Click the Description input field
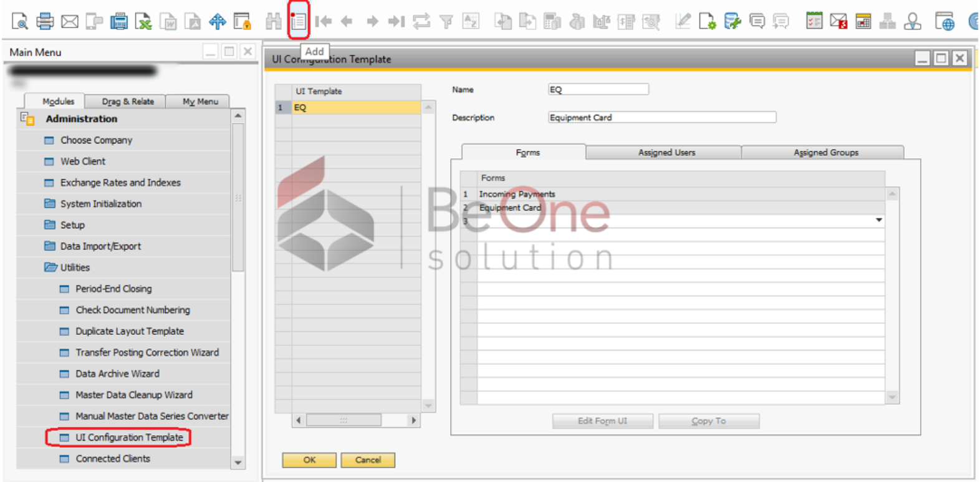 (662, 117)
